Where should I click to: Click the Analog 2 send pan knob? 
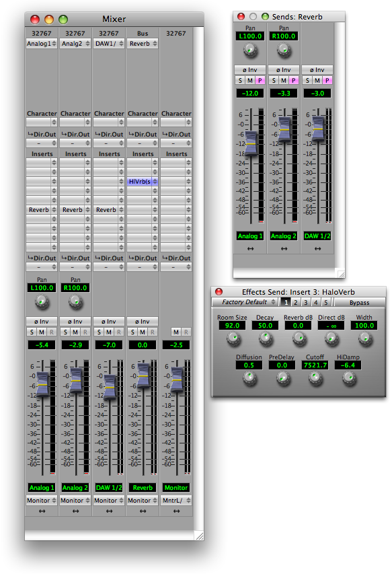pos(284,50)
